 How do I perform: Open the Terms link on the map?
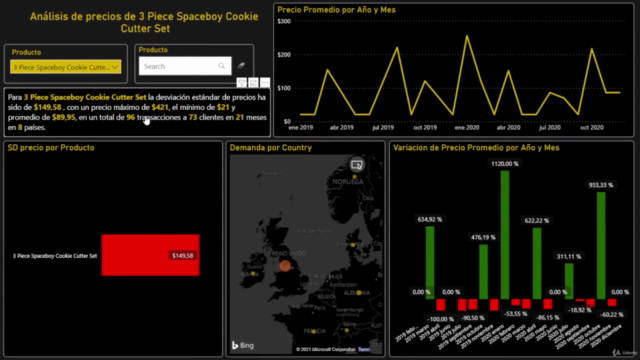click(364, 349)
